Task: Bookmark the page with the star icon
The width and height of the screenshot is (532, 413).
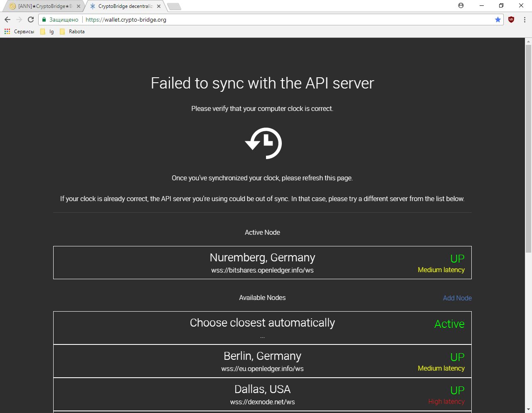Action: [x=498, y=20]
